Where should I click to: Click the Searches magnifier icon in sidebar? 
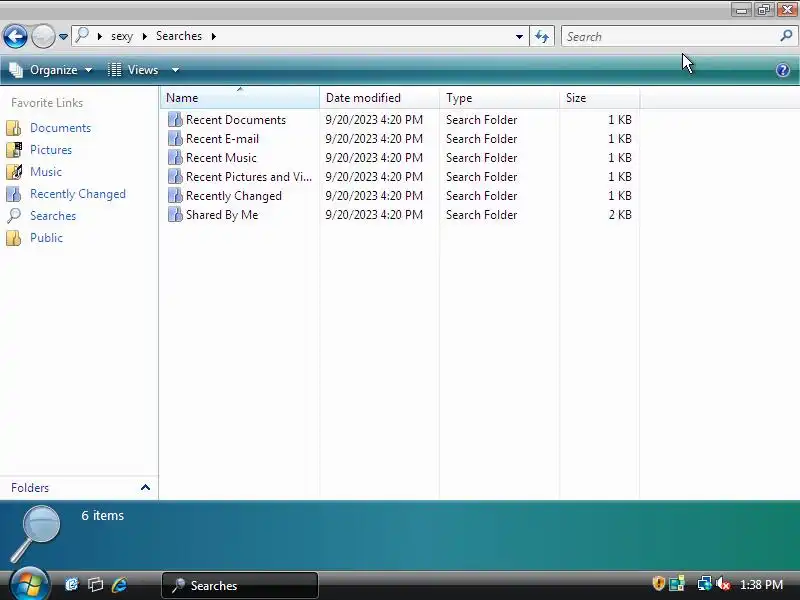point(14,216)
